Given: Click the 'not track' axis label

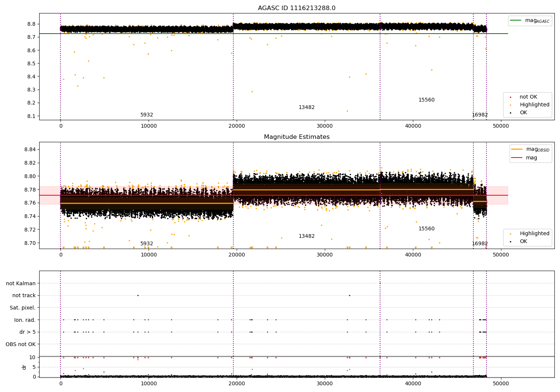Looking at the screenshot, I should (x=24, y=296).
